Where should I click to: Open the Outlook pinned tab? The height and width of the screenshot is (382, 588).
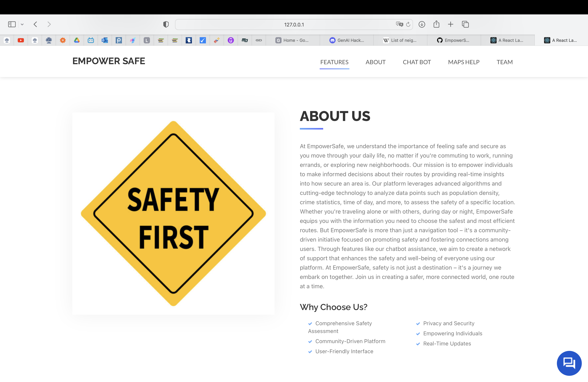click(x=105, y=40)
